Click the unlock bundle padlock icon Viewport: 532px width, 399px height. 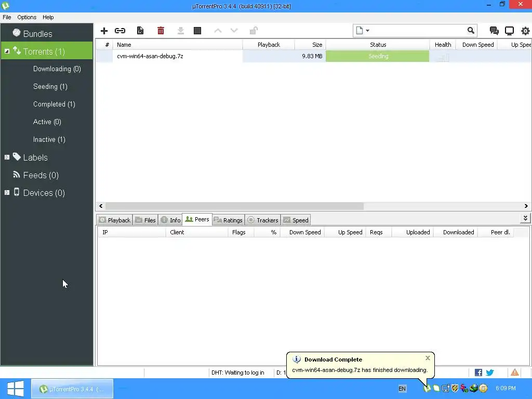[254, 31]
